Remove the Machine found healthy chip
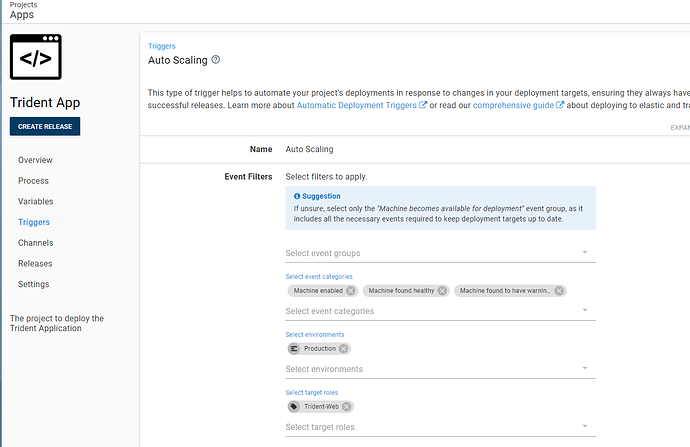This screenshot has height=447, width=690. tap(442, 291)
